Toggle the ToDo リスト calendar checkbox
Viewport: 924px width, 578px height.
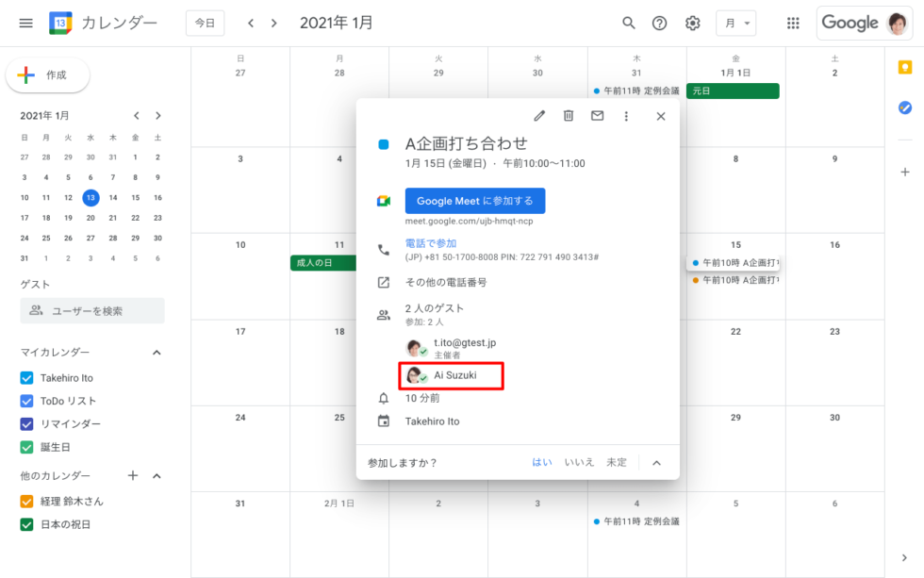coord(27,401)
